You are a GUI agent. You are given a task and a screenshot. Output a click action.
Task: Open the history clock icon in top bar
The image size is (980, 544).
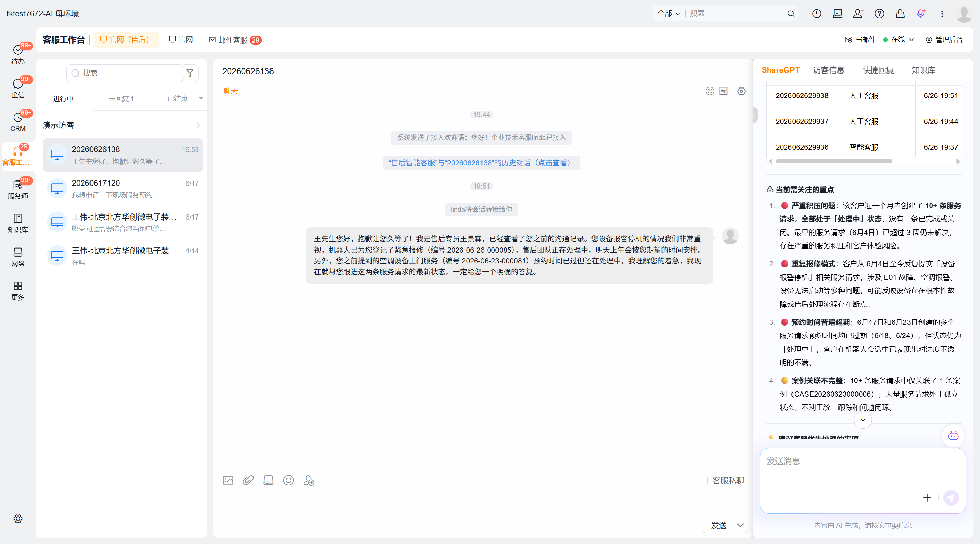click(816, 14)
